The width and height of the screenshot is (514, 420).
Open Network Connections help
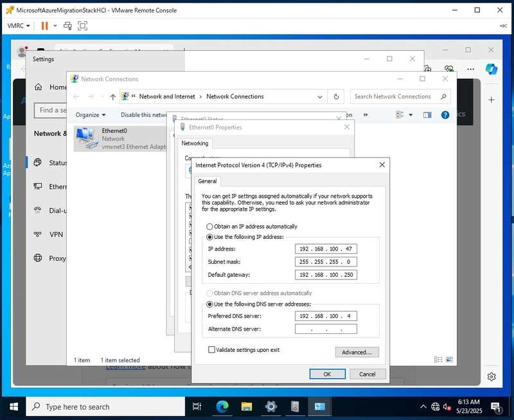tap(445, 115)
